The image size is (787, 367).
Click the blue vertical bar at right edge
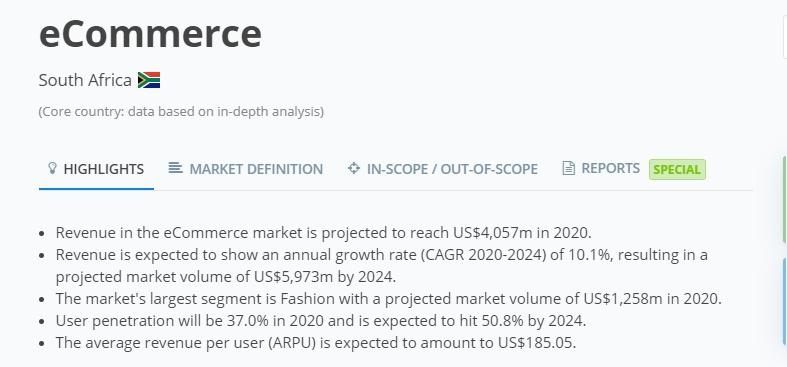[784, 301]
